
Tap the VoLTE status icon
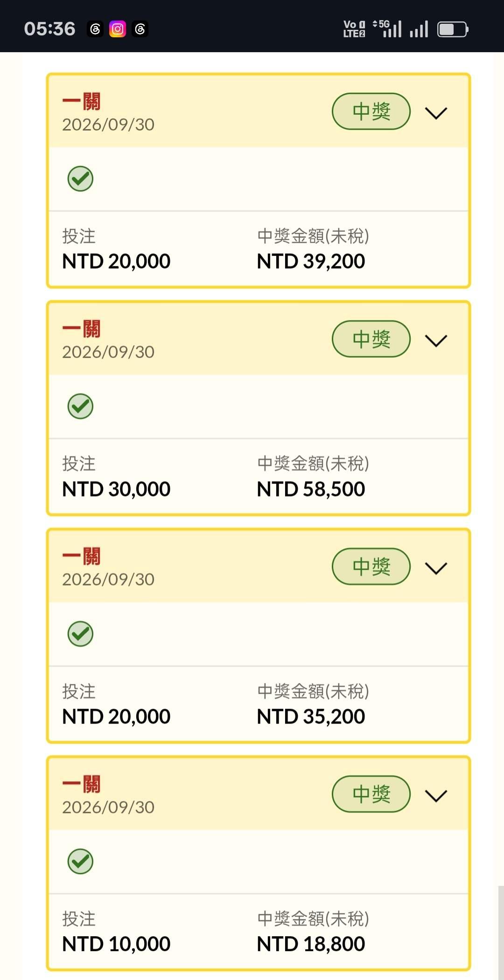click(354, 29)
